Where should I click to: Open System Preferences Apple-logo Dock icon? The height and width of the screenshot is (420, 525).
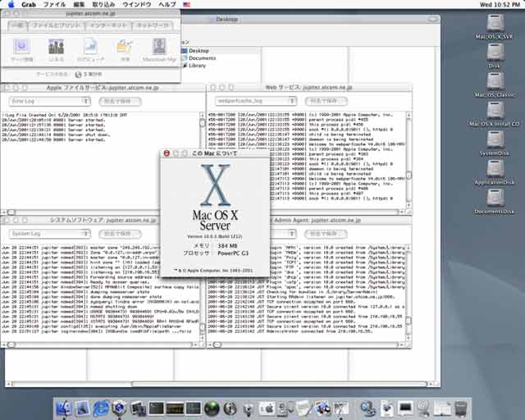coord(267,409)
